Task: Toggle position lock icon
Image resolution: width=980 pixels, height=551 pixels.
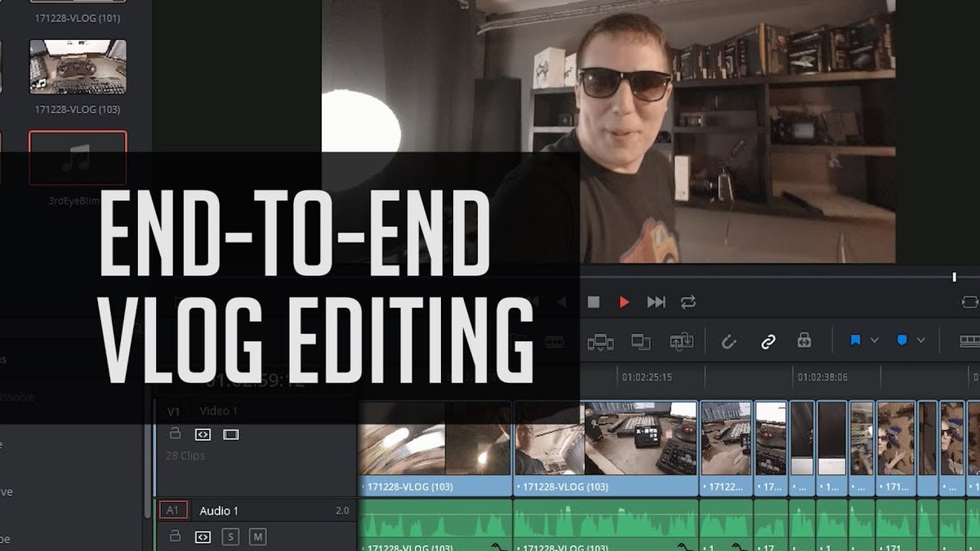Action: (804, 341)
